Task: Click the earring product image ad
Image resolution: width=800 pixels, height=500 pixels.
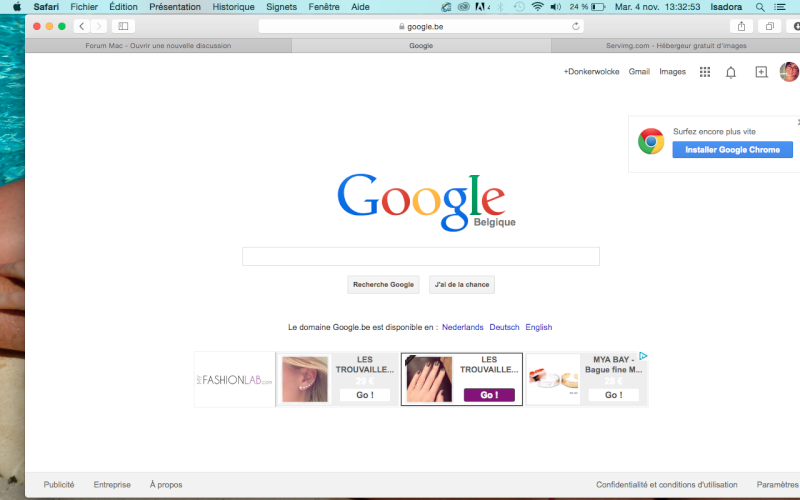Action: pos(305,379)
